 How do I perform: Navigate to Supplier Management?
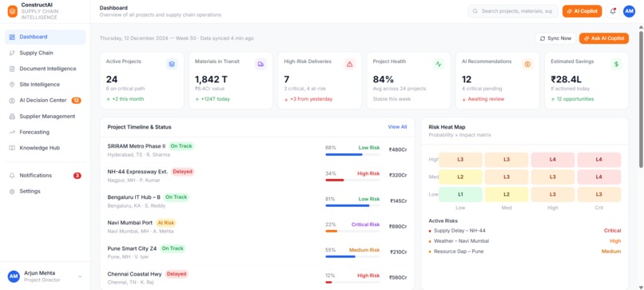(x=46, y=117)
